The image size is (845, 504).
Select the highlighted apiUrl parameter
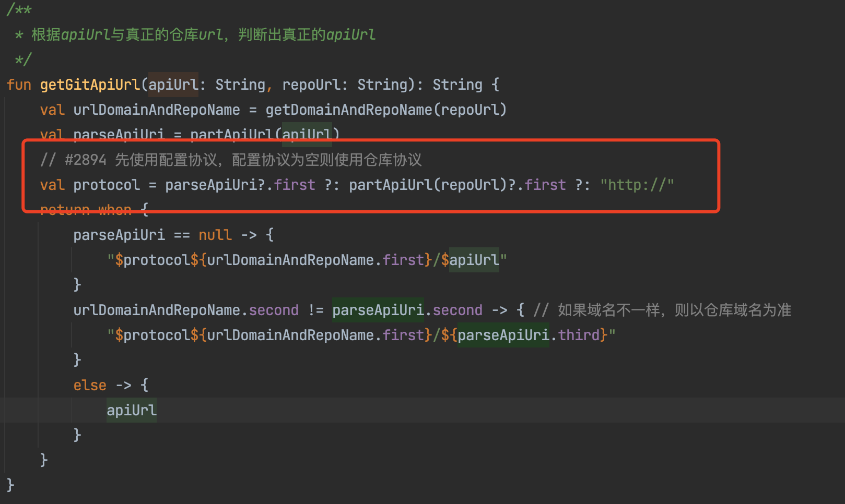tap(173, 84)
